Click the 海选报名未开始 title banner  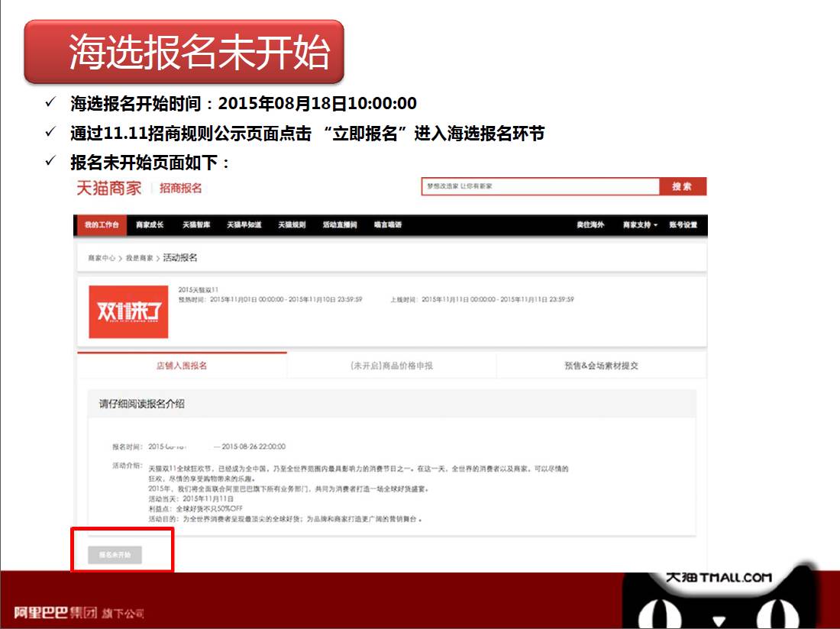click(x=184, y=52)
